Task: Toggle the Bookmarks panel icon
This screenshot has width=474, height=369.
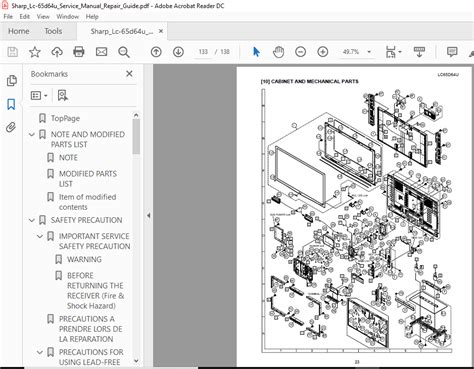Action: pos(11,104)
